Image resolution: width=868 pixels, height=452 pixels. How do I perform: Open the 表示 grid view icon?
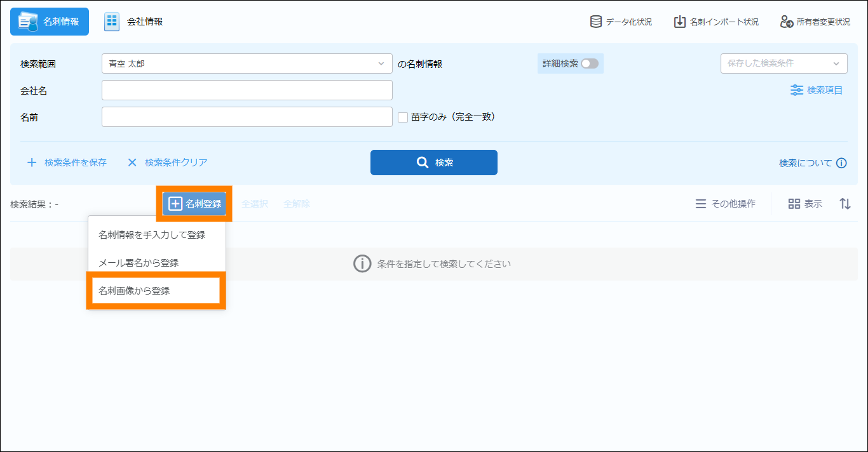tap(794, 204)
